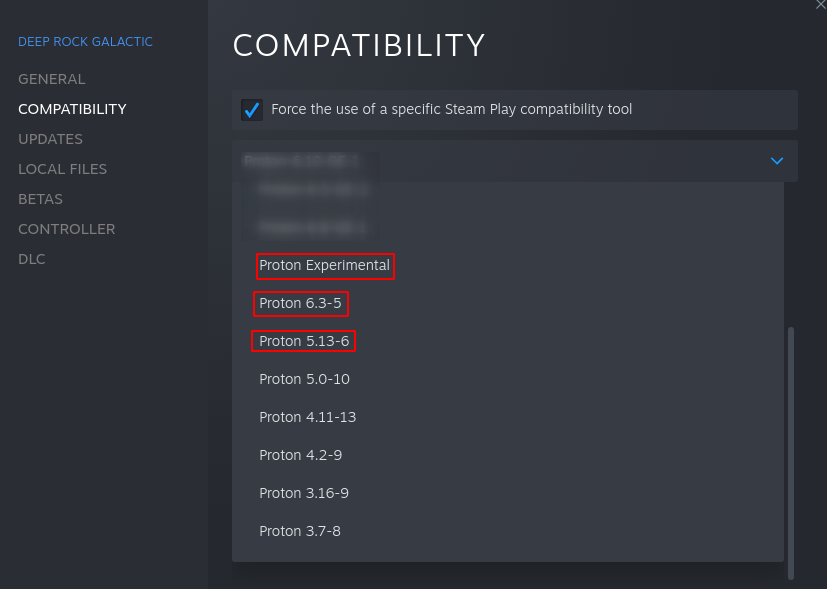Select Proton 5.0-10 entry

304,380
